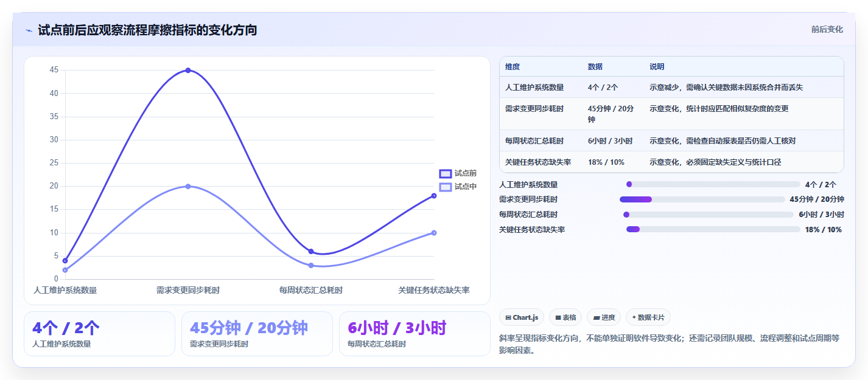The height and width of the screenshot is (380, 868).
Task: Click the note about 自动报表是否仍需人工核对
Action: coord(723,141)
